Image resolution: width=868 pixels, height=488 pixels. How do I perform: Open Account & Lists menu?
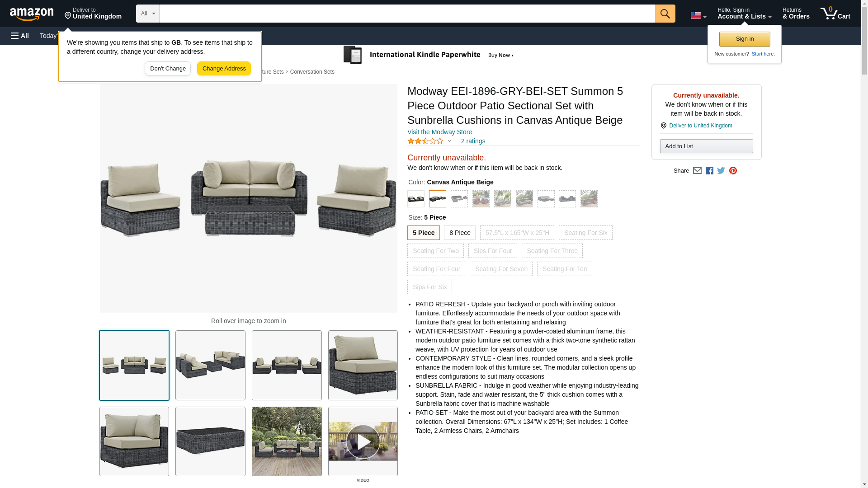click(x=744, y=14)
